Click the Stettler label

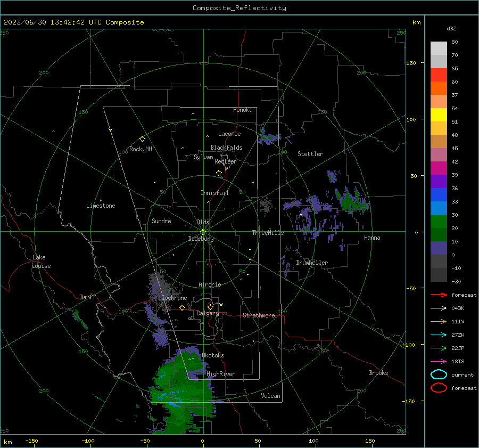pos(310,154)
